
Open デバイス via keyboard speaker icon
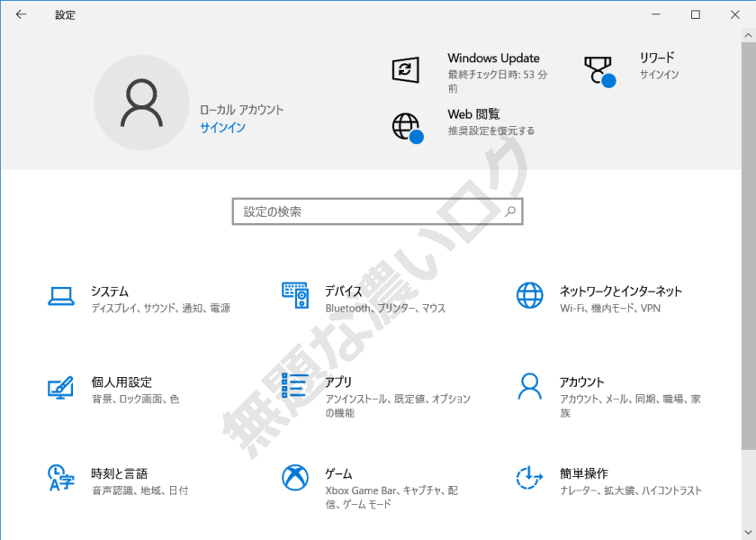(x=295, y=295)
